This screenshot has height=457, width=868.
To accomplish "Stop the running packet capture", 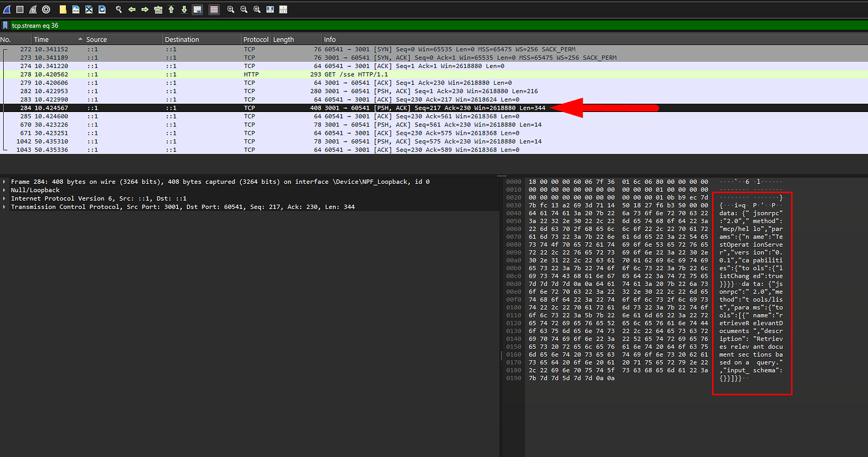I will 21,9.
